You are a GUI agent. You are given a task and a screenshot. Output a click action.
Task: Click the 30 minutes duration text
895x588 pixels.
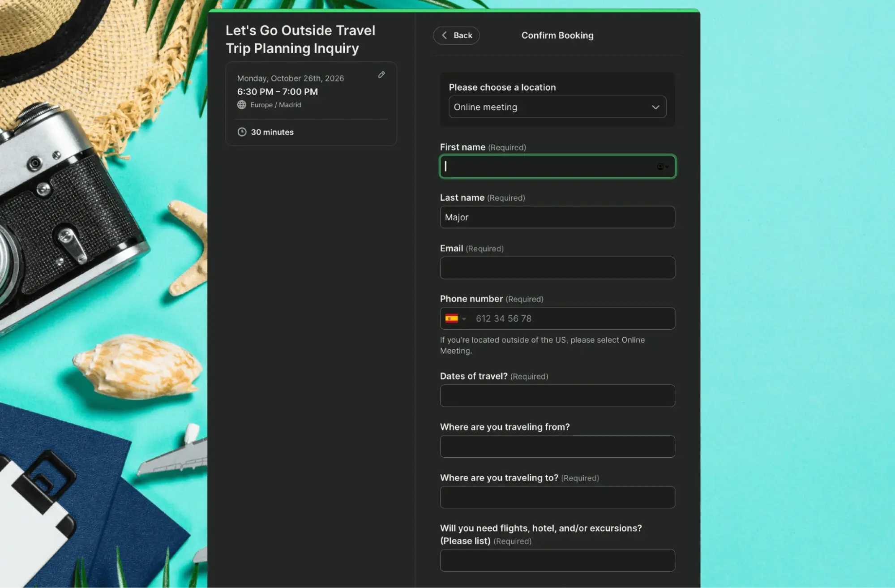click(x=272, y=132)
